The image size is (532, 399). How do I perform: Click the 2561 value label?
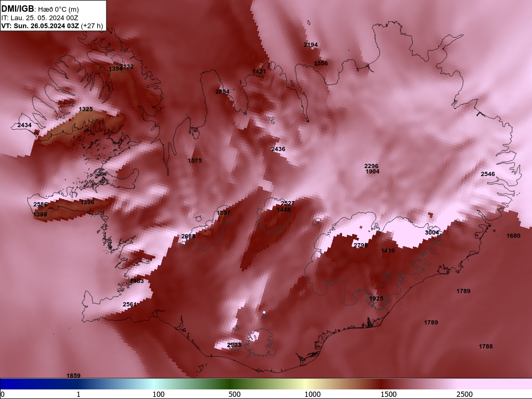pos(130,304)
